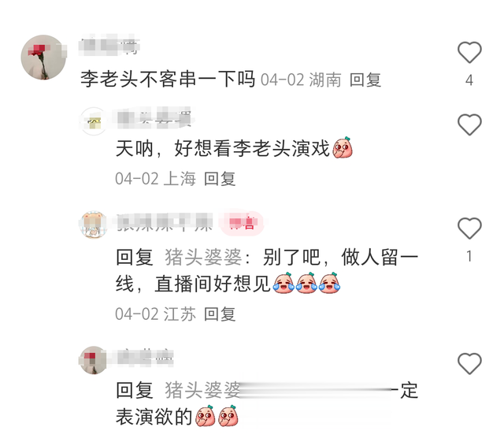Screen dimensions: 504x442
Task: Reply to the 04-02 江苏 comment
Action: (220, 314)
